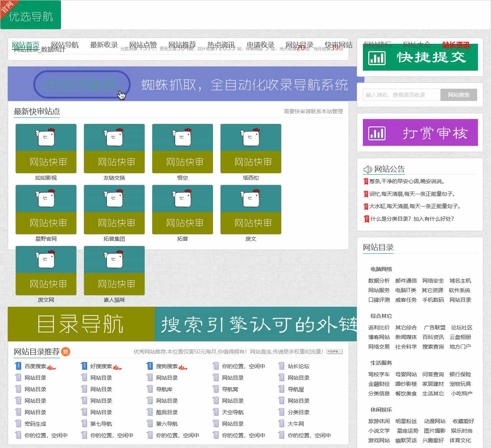Viewport: 491px width, 448px height.
Task: Click the bar chart icon on 快捷提交
Action: pos(377,58)
